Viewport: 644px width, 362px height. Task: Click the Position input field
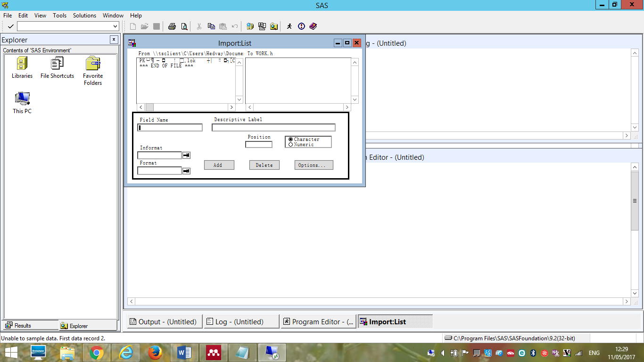[x=259, y=144]
